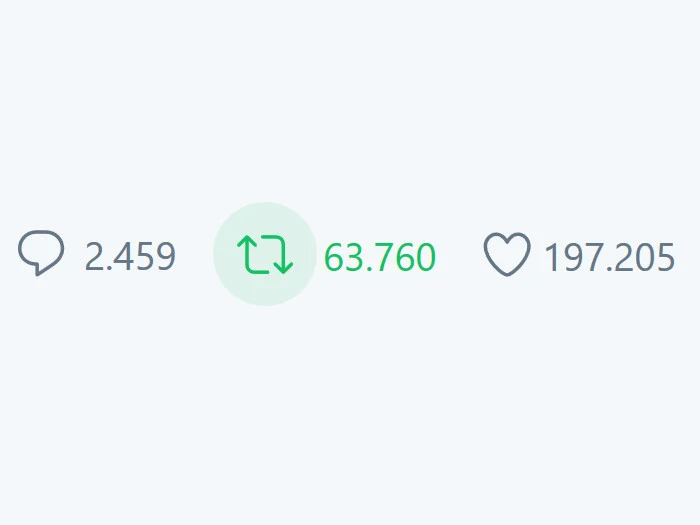Click the green retweet arrows icon
Screen dimensions: 700x525
265,254
